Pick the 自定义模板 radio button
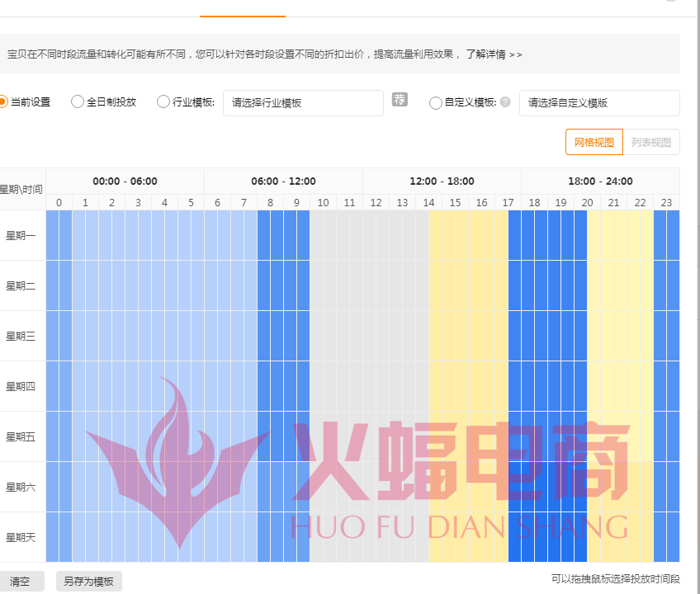Screen dimensions: 700x594 coord(436,103)
